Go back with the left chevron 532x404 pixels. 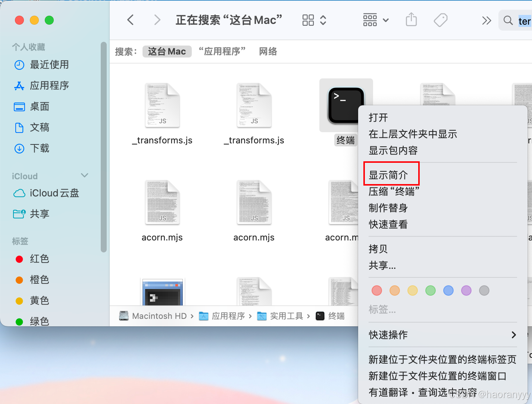tap(131, 20)
